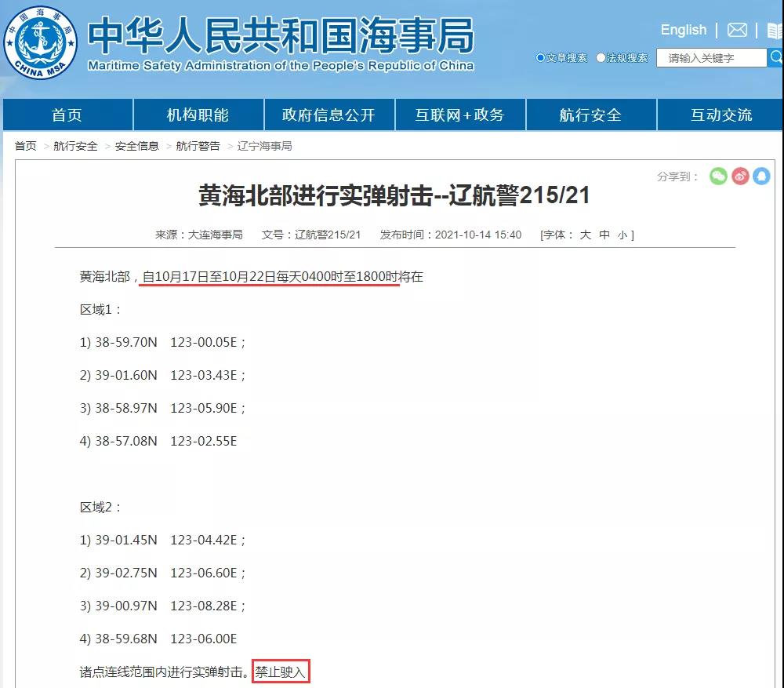Open the 互联网+政务 navigation section
784x688 pixels.
click(x=461, y=115)
